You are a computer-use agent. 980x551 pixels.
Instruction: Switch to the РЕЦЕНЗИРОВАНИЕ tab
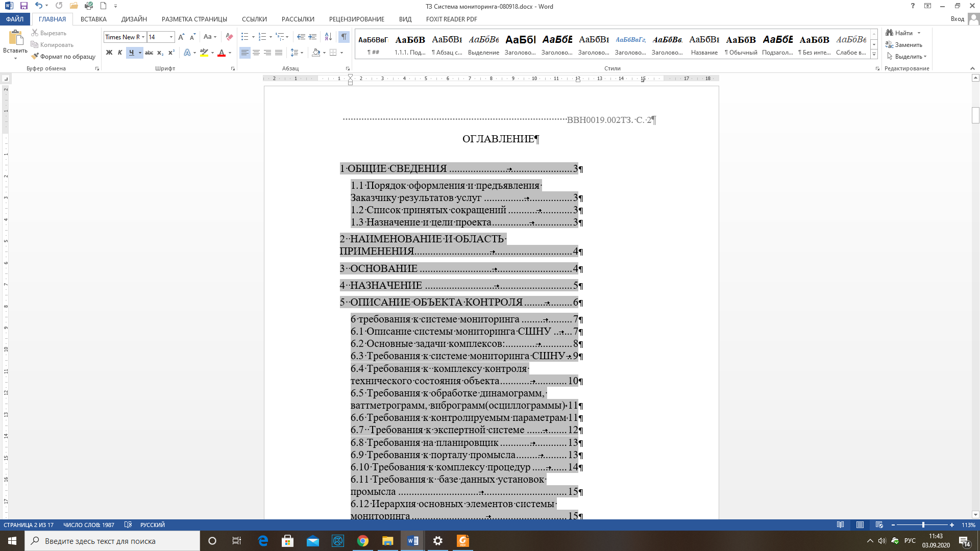(356, 19)
